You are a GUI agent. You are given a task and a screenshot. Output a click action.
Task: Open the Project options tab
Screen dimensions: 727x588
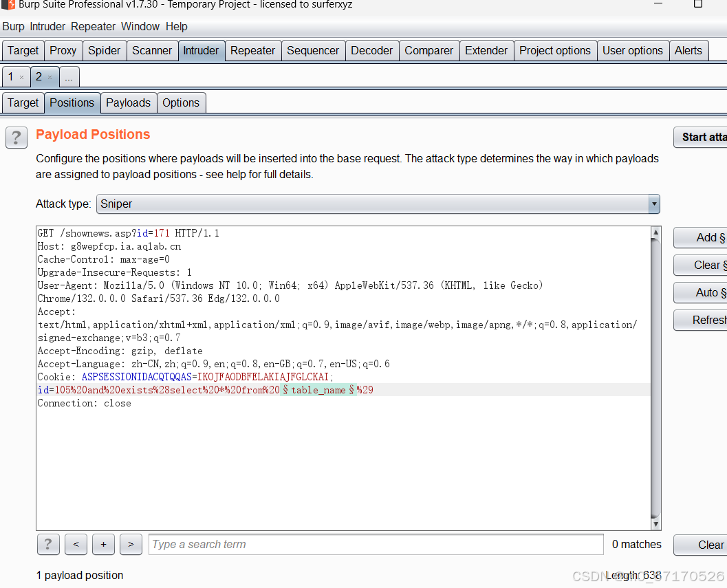point(555,50)
